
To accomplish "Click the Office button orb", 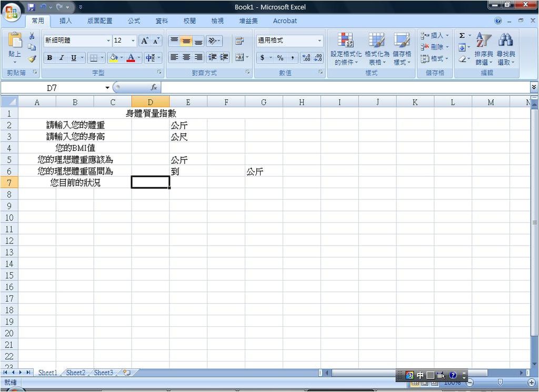I will coord(12,13).
